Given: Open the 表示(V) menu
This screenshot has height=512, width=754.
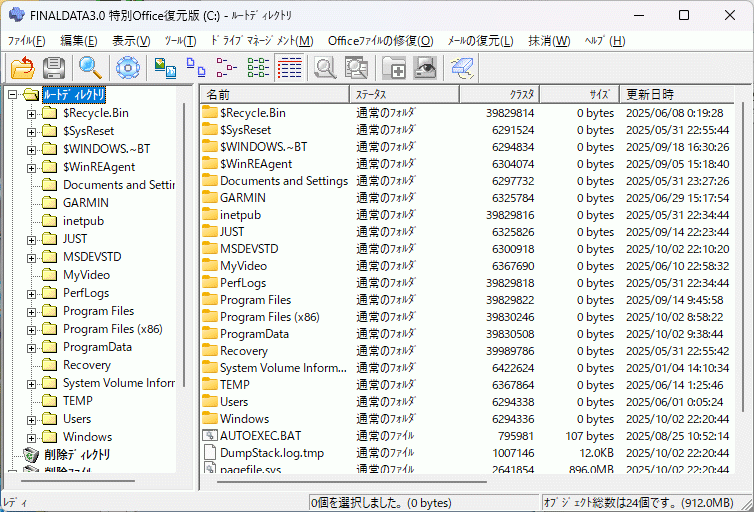Looking at the screenshot, I should [x=131, y=41].
